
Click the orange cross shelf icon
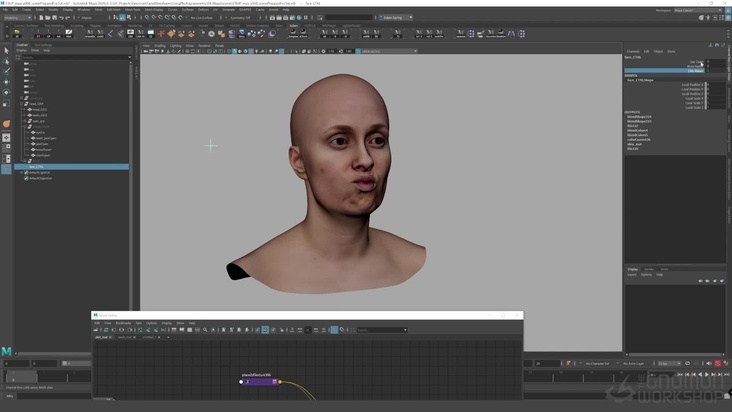(161, 34)
